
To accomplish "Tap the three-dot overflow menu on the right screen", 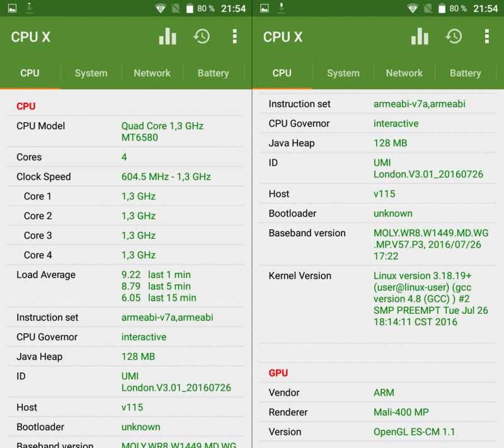I will (487, 37).
